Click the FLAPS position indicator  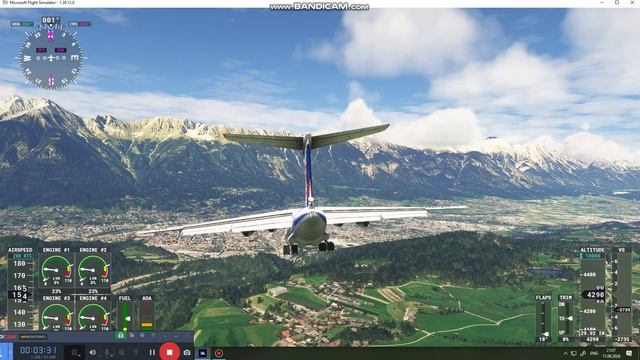tap(543, 318)
